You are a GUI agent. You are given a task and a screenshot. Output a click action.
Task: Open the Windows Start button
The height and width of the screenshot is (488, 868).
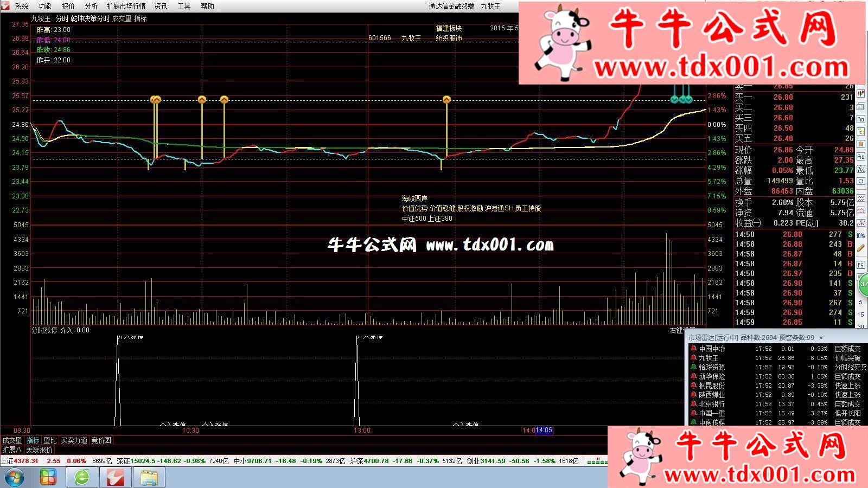pos(14,478)
